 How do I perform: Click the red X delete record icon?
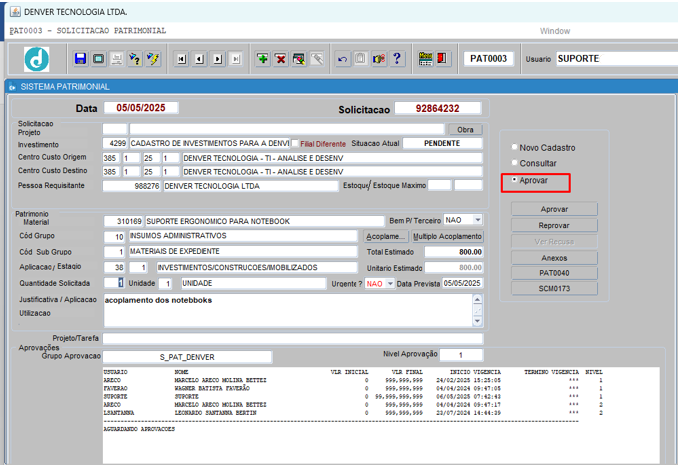(x=281, y=59)
